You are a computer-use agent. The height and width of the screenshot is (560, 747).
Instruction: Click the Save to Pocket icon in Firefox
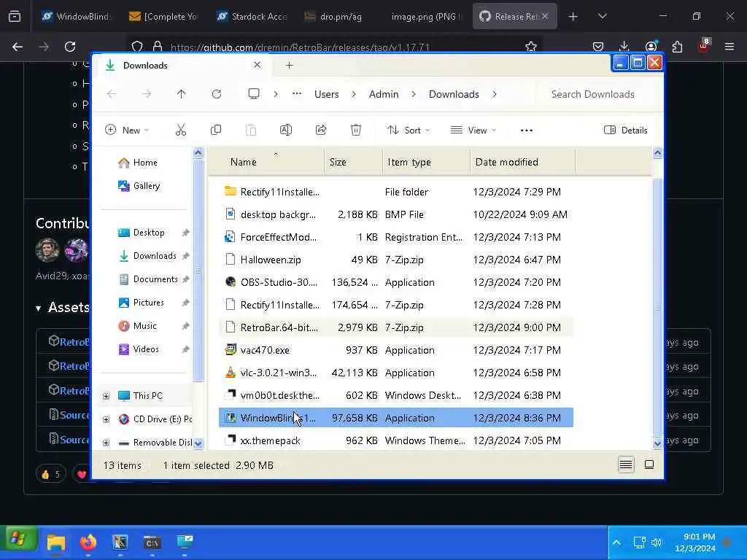[598, 46]
